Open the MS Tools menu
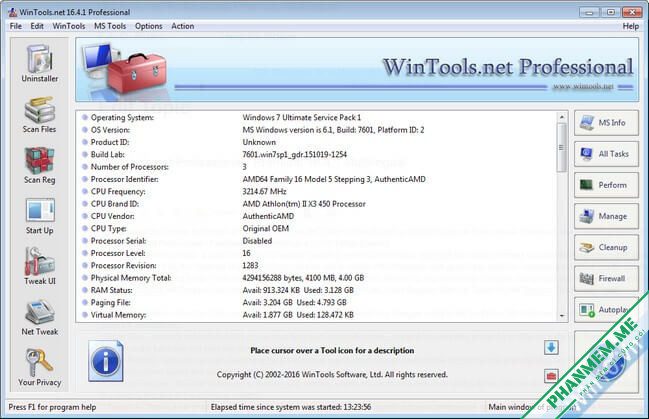Screen dimensions: 649x419 pyautogui.click(x=110, y=26)
